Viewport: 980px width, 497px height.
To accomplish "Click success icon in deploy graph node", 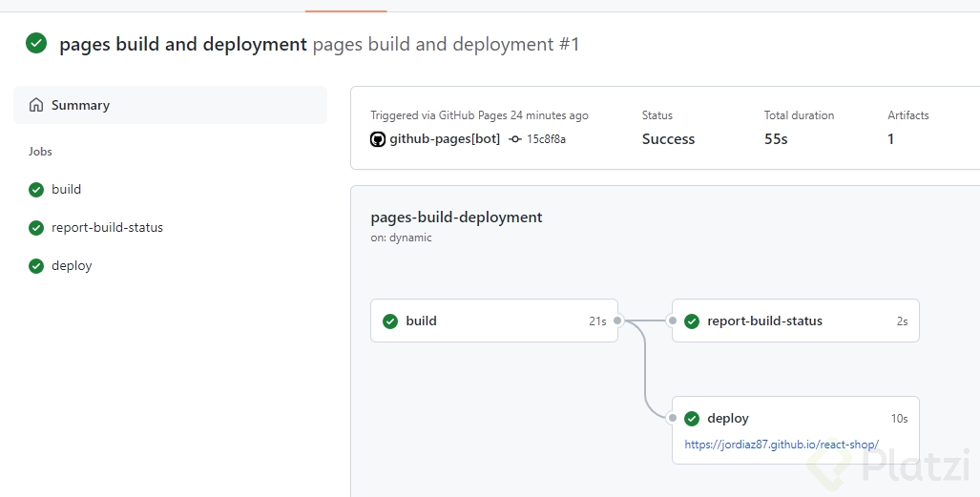I will 692,419.
